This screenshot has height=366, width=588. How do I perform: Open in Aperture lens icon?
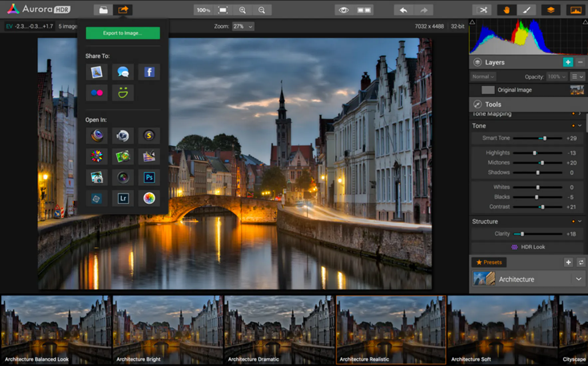point(123,177)
